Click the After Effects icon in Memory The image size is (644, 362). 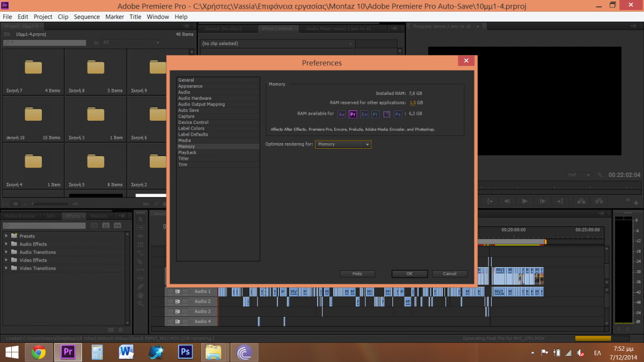tap(342, 114)
